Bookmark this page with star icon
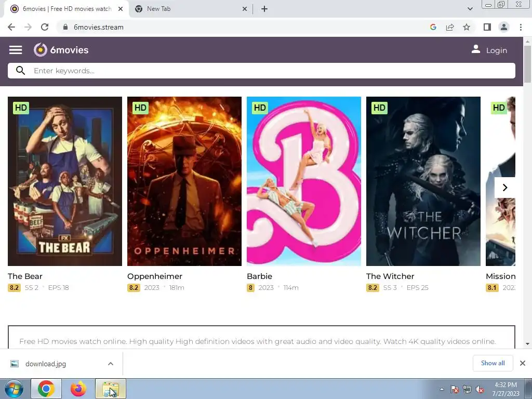This screenshot has height=399, width=532. tap(467, 27)
